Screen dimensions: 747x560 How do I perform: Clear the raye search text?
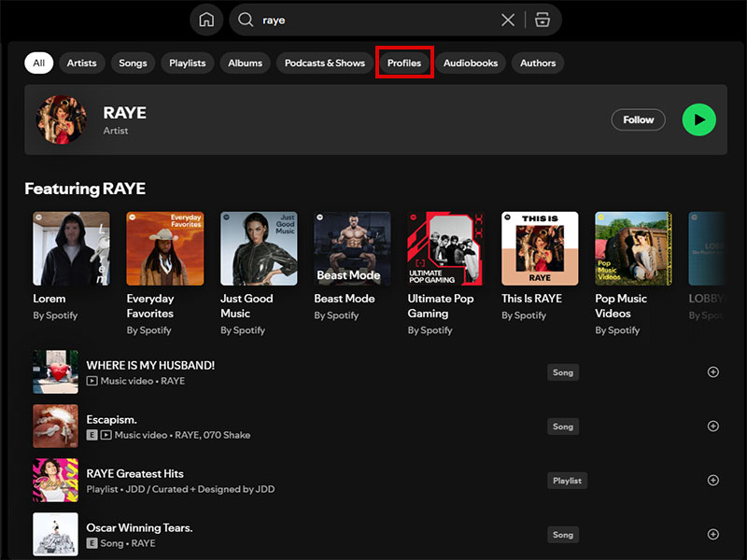508,20
